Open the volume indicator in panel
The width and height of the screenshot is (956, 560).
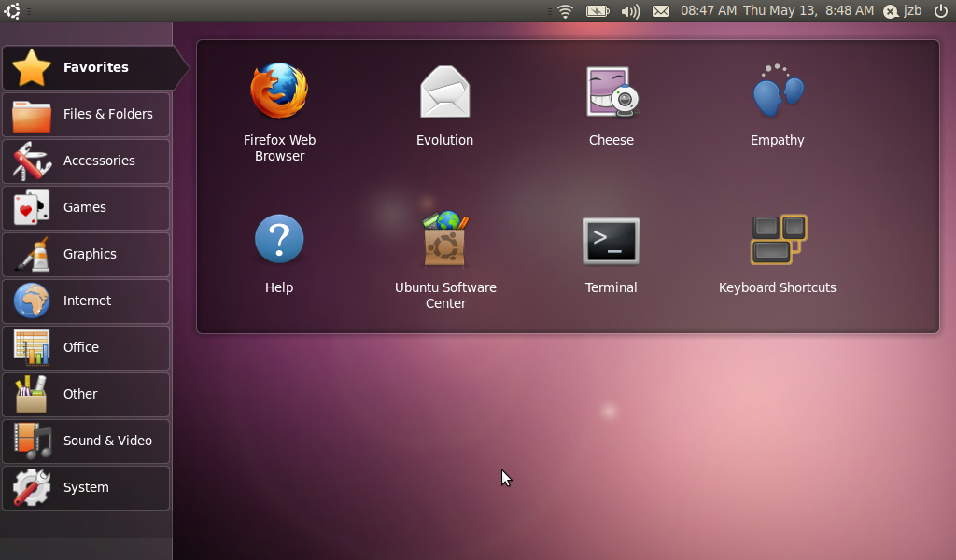630,11
